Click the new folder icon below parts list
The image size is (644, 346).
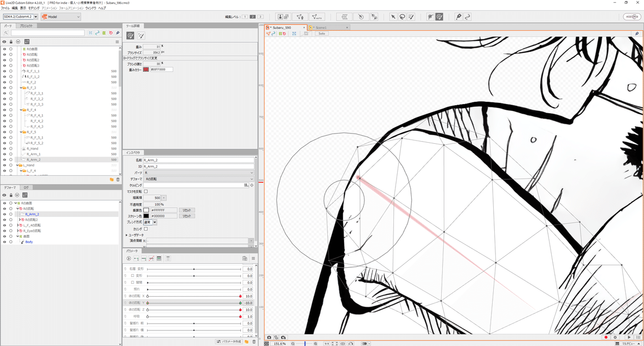click(x=112, y=179)
